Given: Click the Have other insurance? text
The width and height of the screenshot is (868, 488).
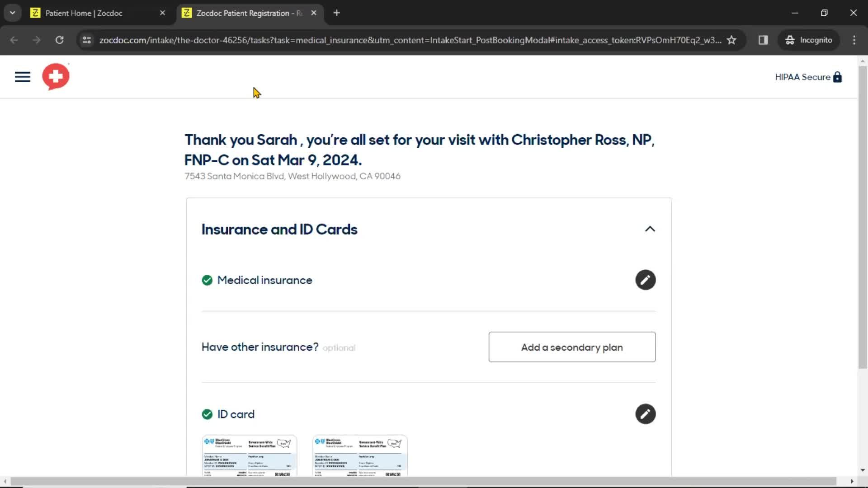Looking at the screenshot, I should click(260, 347).
